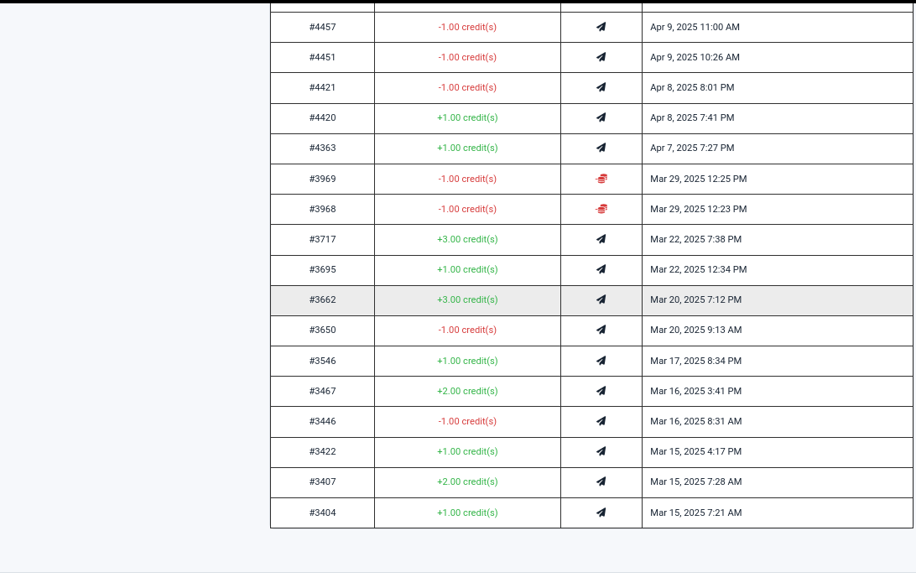Click the paper plane icon in row #3422
This screenshot has width=916, height=588.
coord(601,451)
